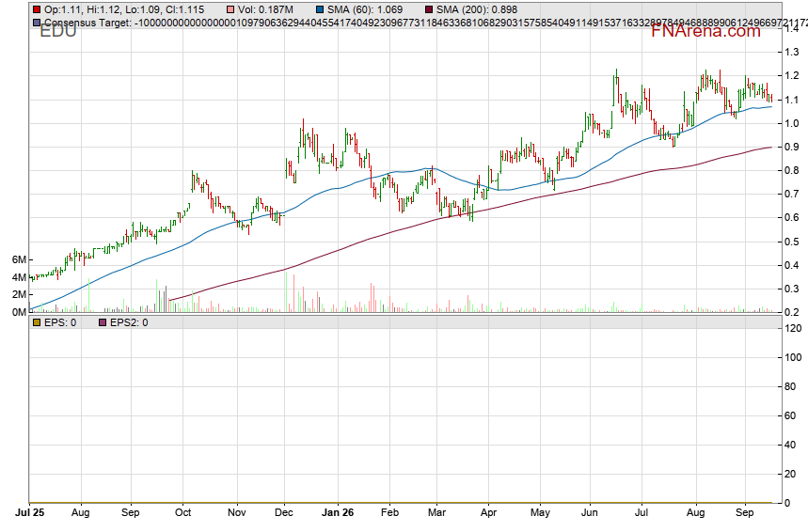Click the SMA (200): 0.898 legend text
Screen dimensions: 808x532
pyautogui.click(x=477, y=9)
